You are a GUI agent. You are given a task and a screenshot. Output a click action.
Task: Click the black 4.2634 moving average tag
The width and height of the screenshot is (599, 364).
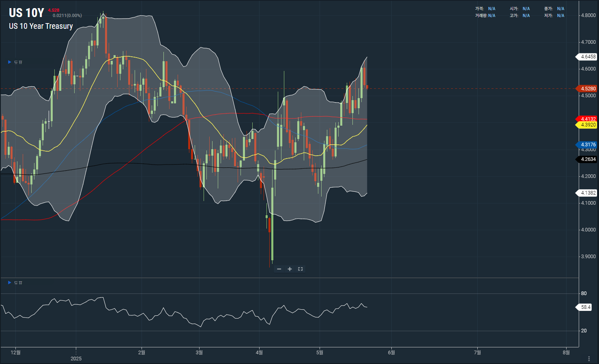pyautogui.click(x=588, y=159)
